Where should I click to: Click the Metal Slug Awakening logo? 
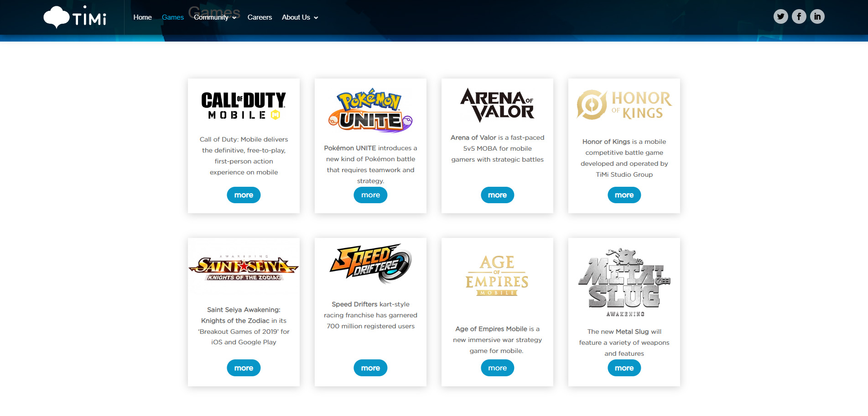coord(624,283)
